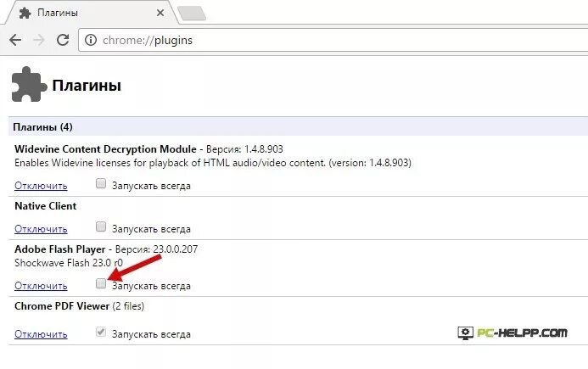
Task: Disable Widevine Content Decryption Module via Отключить
Action: coord(41,186)
